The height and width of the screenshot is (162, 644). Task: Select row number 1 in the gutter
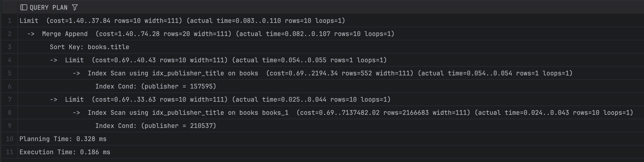[x=10, y=21]
